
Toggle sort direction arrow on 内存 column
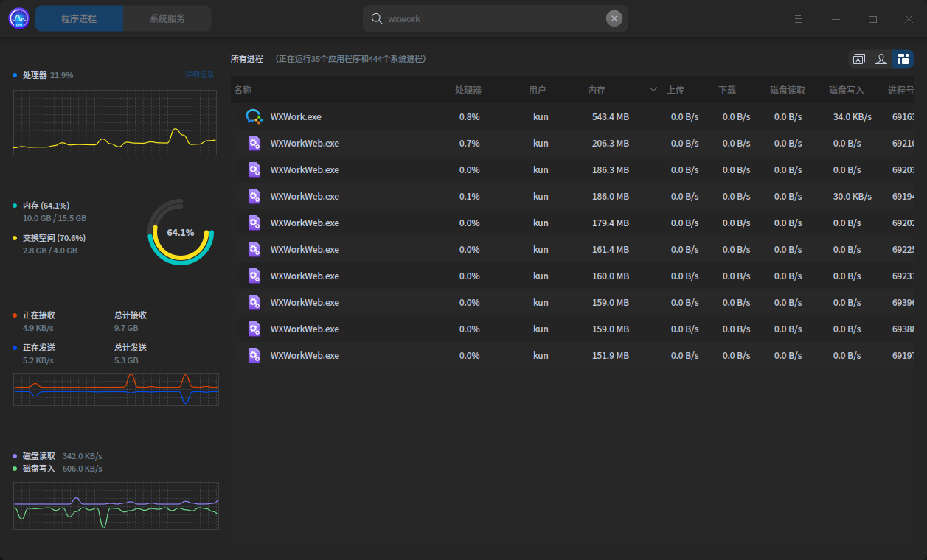coord(653,90)
